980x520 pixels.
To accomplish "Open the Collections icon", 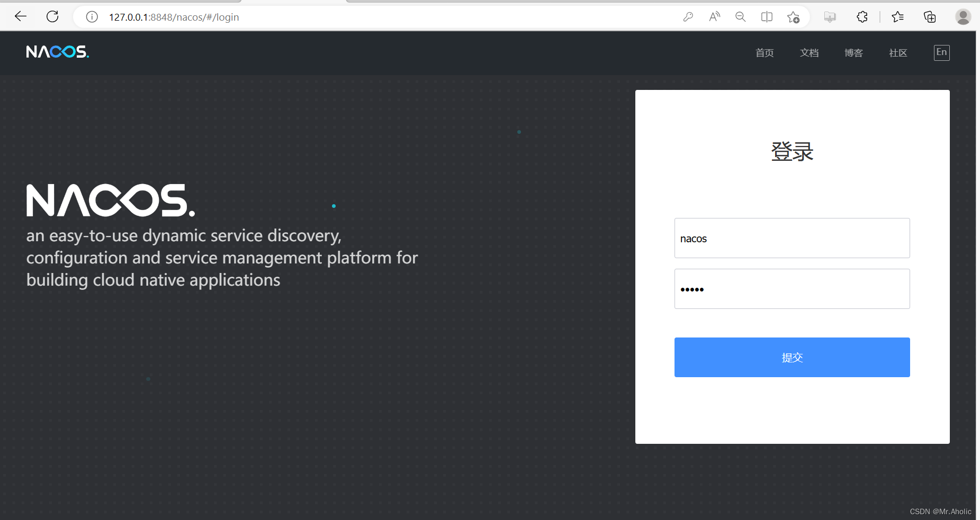I will click(930, 17).
